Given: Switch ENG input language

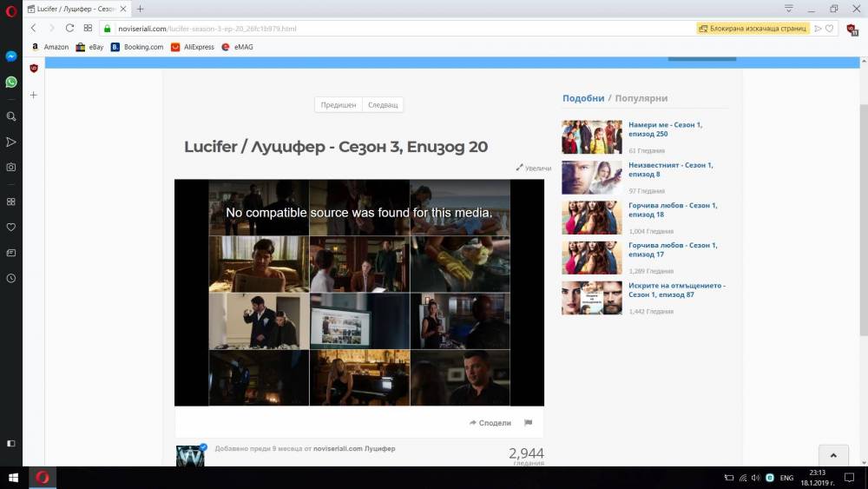Looking at the screenshot, I should [x=786, y=478].
